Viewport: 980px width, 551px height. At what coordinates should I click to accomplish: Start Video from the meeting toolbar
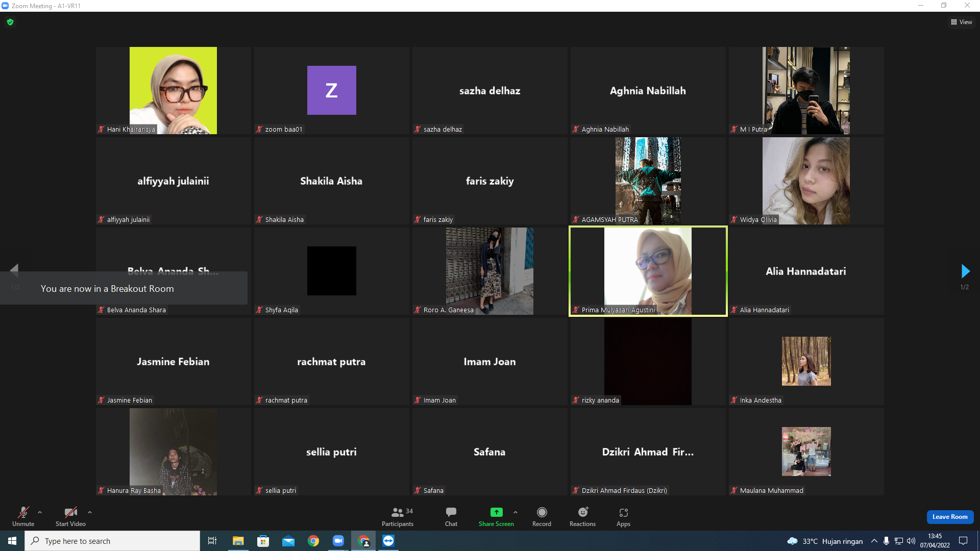[70, 516]
